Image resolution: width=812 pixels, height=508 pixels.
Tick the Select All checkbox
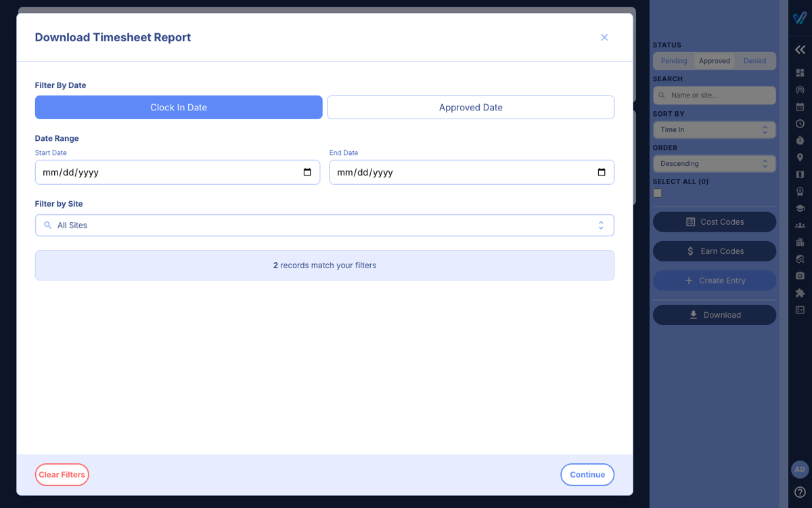pos(657,193)
